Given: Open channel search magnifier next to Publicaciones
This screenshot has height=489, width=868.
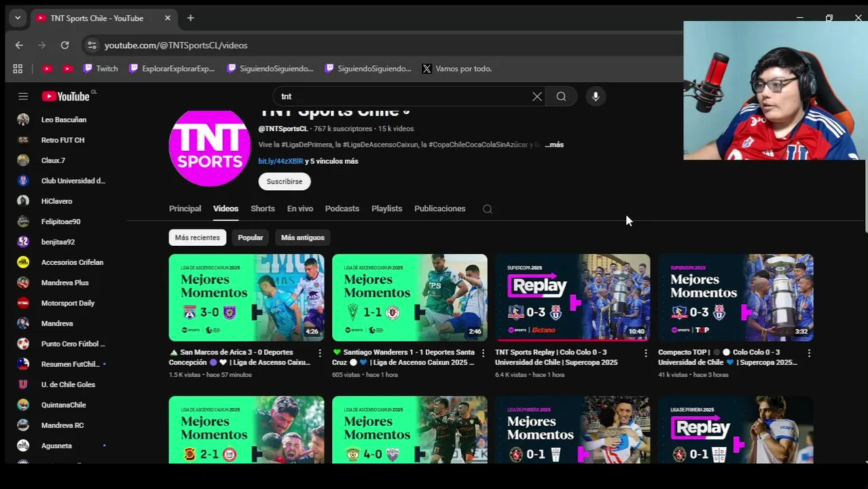Looking at the screenshot, I should [x=488, y=209].
